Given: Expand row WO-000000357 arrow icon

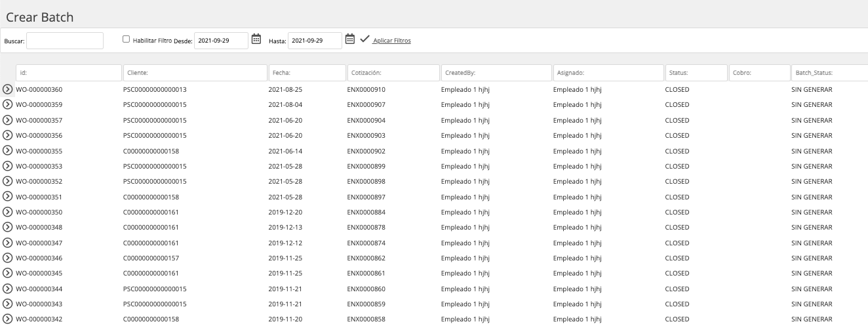Looking at the screenshot, I should 8,120.
